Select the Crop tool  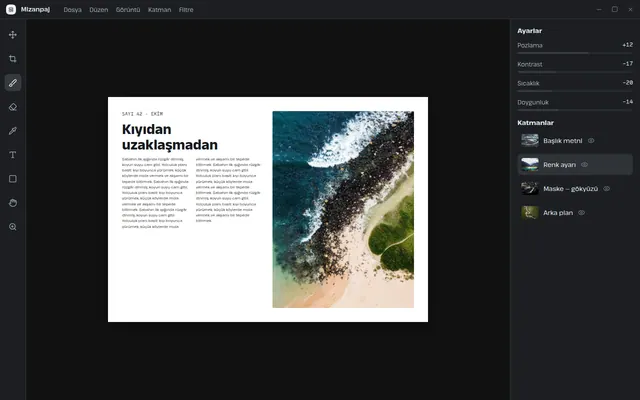13,59
